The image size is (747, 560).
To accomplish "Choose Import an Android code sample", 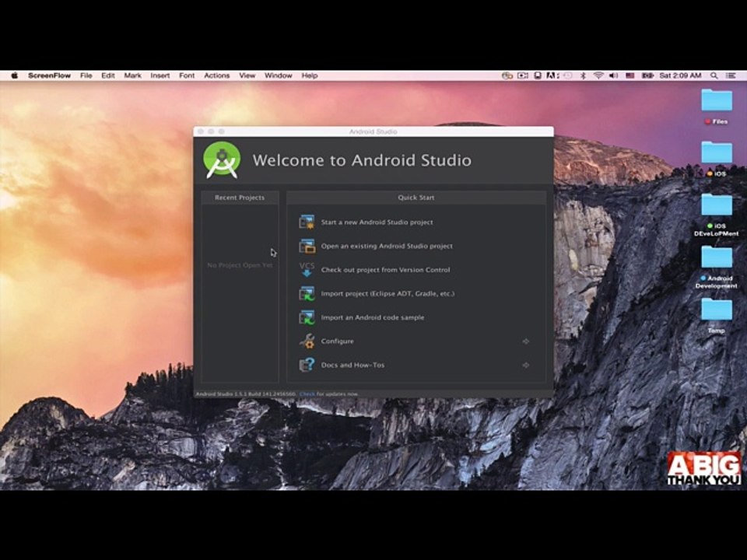I will pyautogui.click(x=373, y=317).
